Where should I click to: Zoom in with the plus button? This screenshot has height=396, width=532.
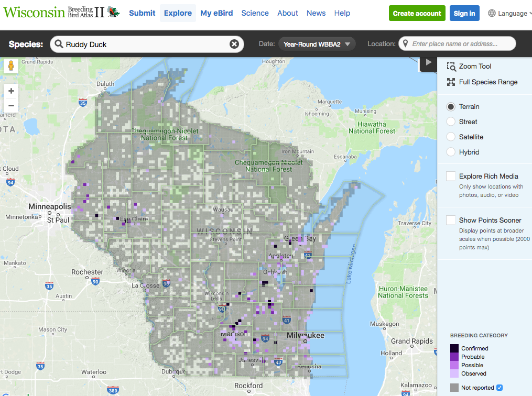coord(11,91)
